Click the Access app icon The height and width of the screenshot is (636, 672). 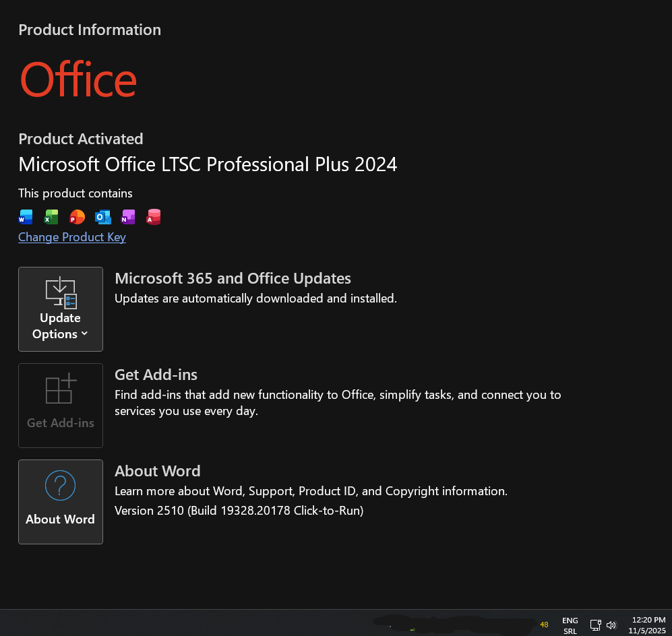pyautogui.click(x=154, y=217)
